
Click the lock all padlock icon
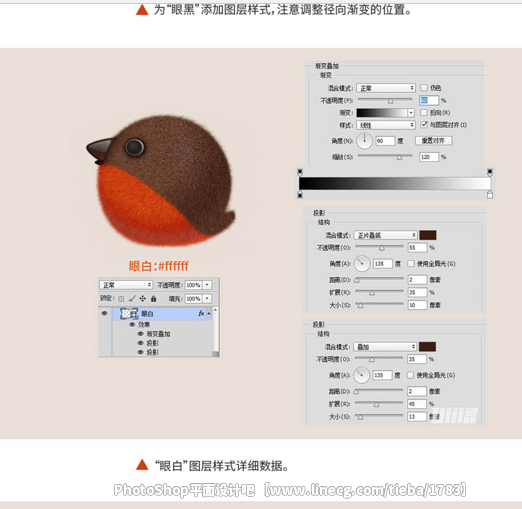click(153, 299)
